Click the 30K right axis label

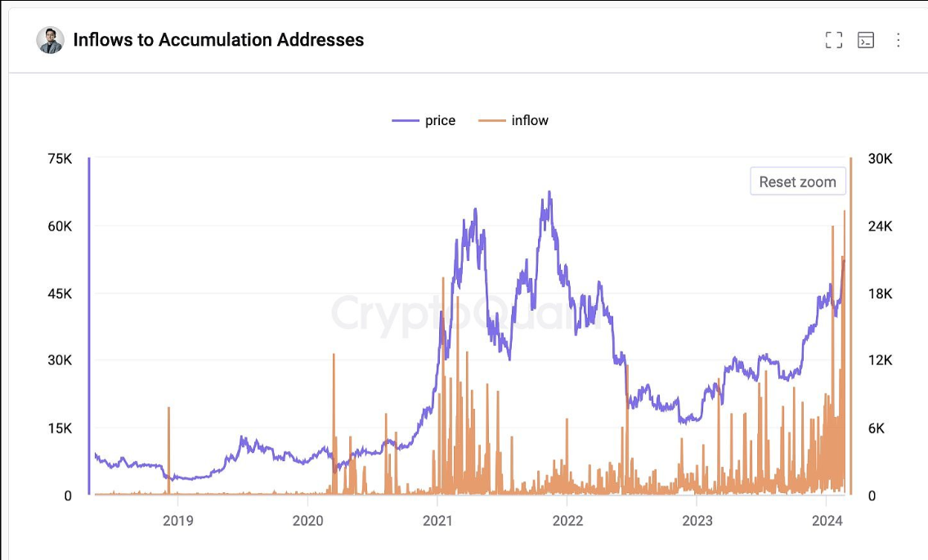pyautogui.click(x=880, y=159)
